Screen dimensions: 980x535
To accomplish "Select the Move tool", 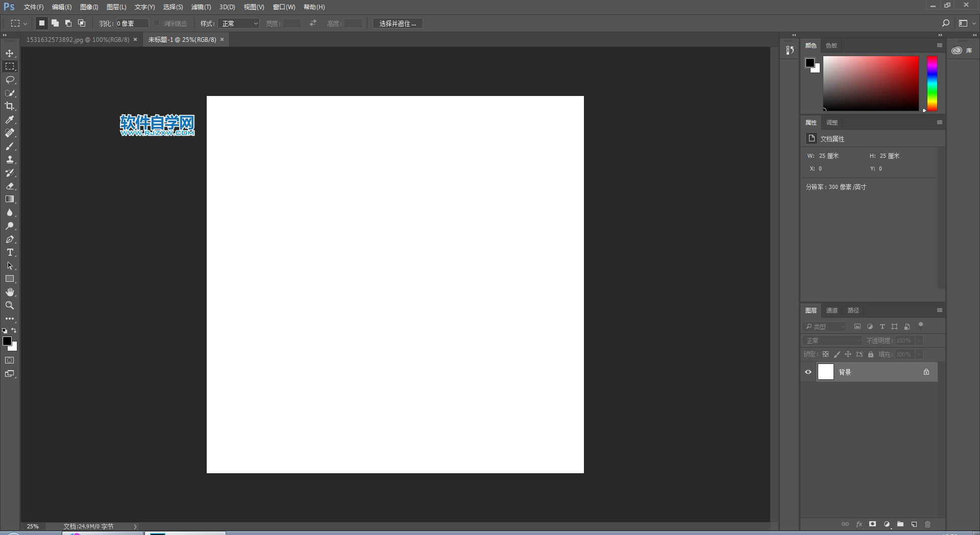I will click(10, 54).
